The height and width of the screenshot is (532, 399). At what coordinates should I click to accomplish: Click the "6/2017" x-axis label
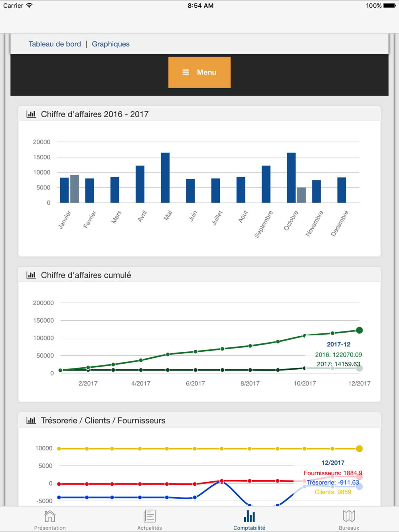(x=196, y=383)
